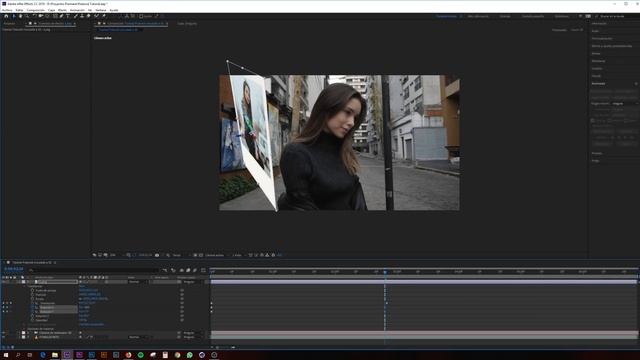
Task: Switch to the Pantalla pequeña workspace
Action: pyautogui.click(x=533, y=16)
